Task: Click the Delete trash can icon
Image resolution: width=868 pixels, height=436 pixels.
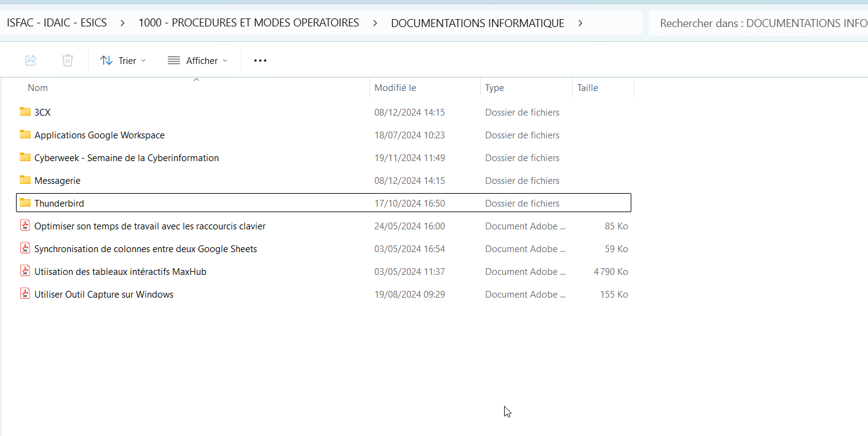Action: (x=68, y=60)
